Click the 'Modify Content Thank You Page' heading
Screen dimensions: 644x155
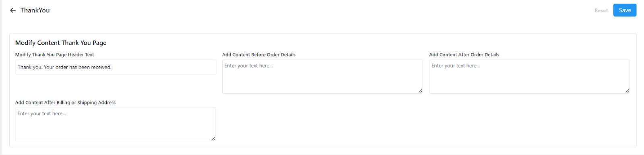(x=61, y=43)
